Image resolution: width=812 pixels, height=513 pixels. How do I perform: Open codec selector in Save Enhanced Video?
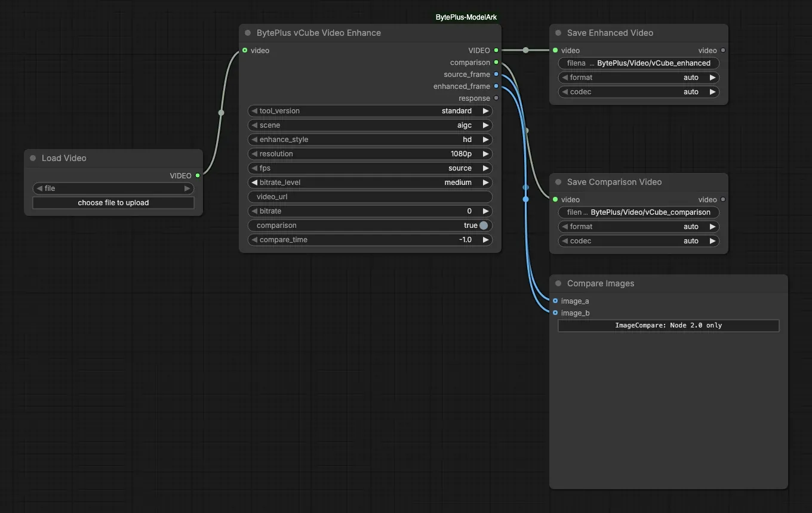[x=639, y=92]
